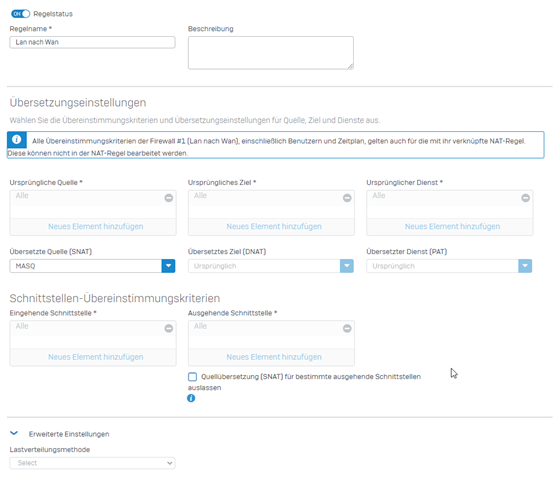Enable Quellübersetzung (SNAT) auslassen checkbox
This screenshot has width=559, height=480.
tap(193, 377)
